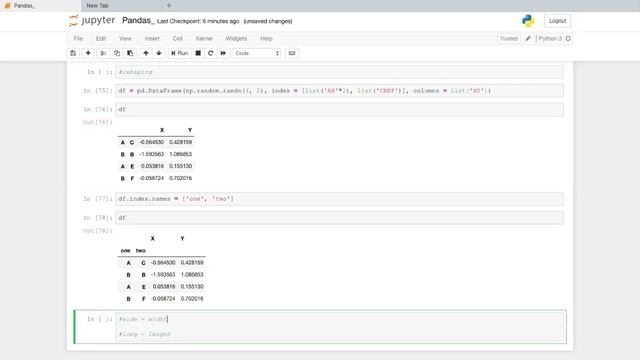Run the current cell
The height and width of the screenshot is (360, 640).
click(x=180, y=53)
